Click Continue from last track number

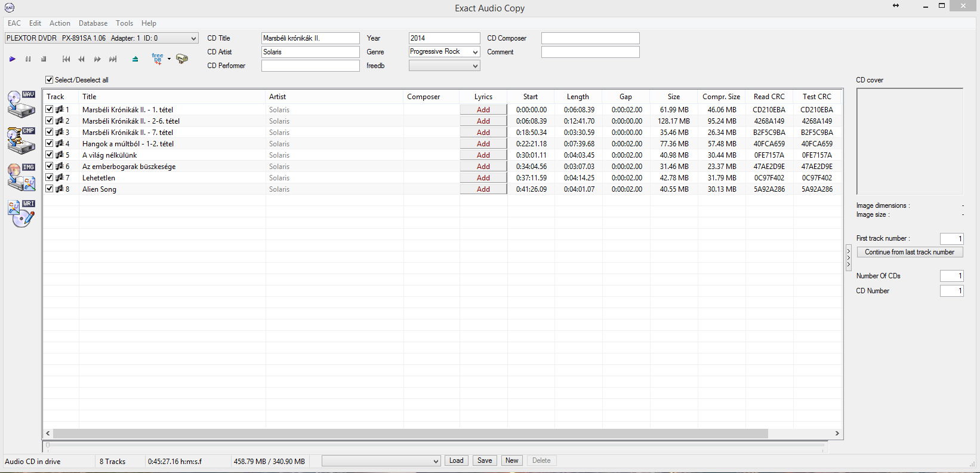910,252
